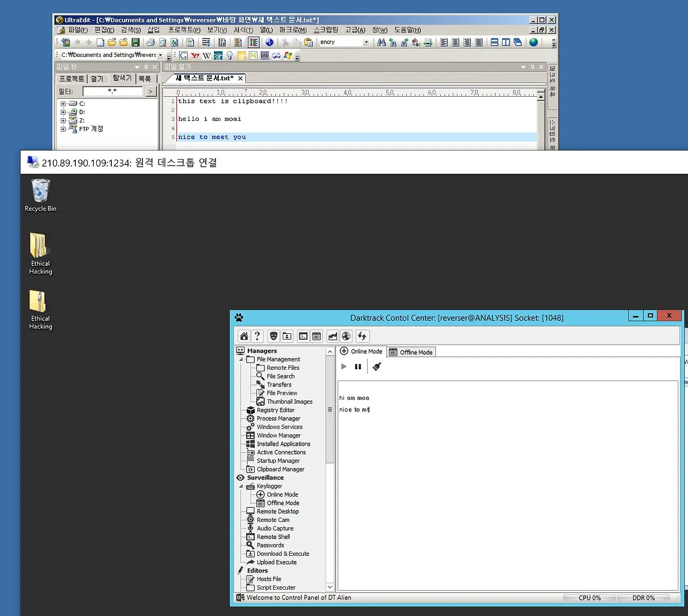This screenshot has width=688, height=616.
Task: Click the mask icon in Darktrack toolbar
Action: click(274, 336)
